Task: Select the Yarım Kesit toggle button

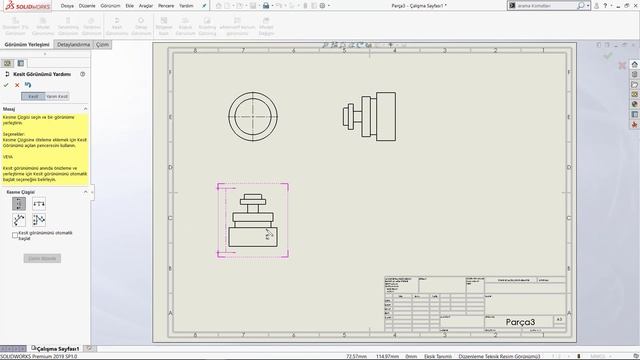Action: click(57, 96)
